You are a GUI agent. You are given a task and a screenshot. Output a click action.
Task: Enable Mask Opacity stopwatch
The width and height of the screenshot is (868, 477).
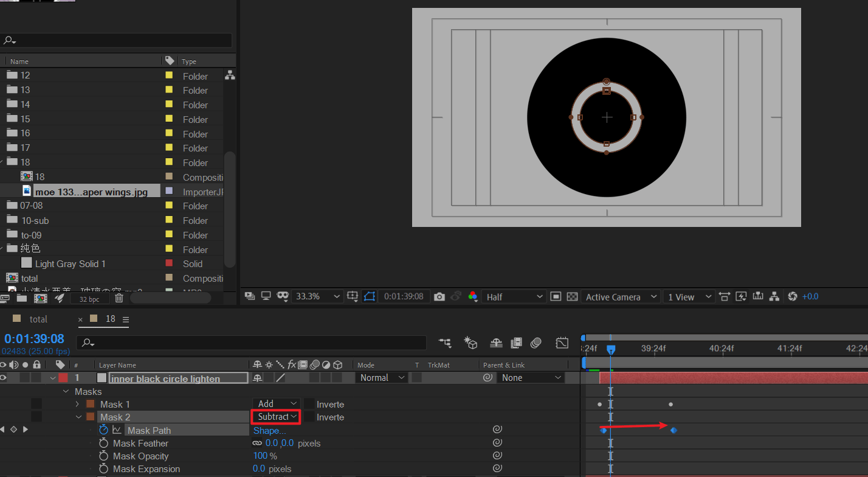pos(103,456)
